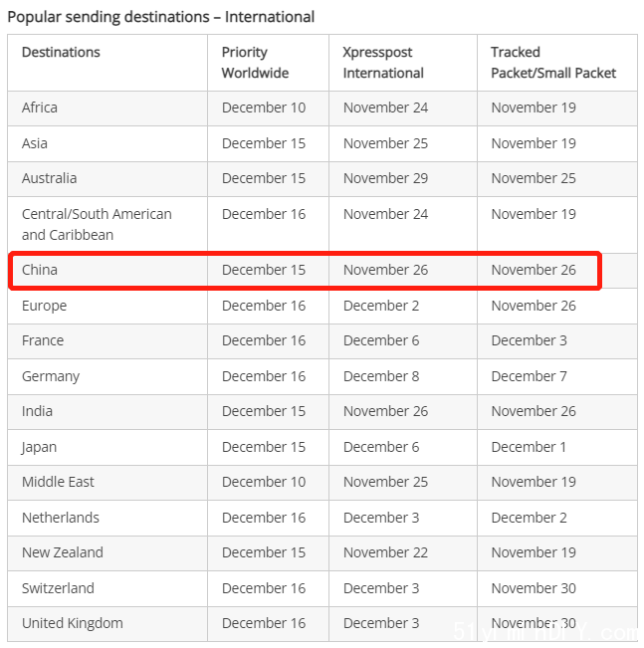Click the China destination cell

tap(40, 270)
